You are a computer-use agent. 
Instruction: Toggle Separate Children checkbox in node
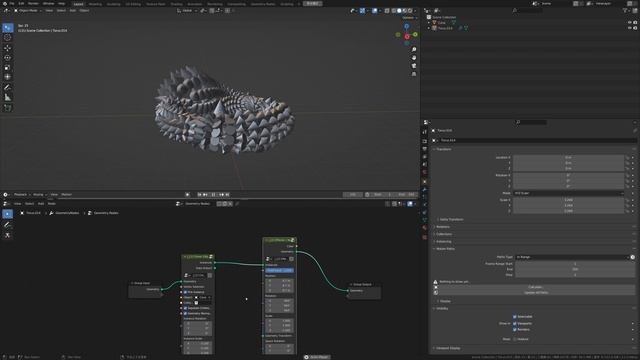point(185,308)
